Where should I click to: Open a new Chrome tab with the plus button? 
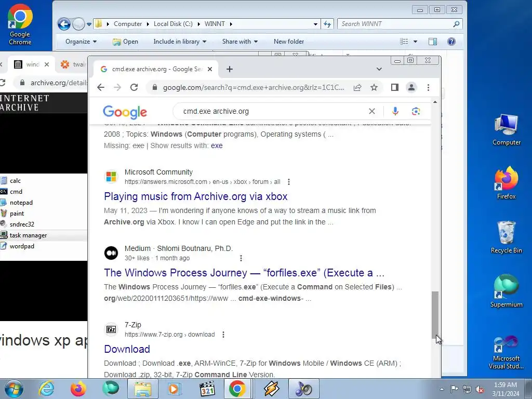(230, 69)
